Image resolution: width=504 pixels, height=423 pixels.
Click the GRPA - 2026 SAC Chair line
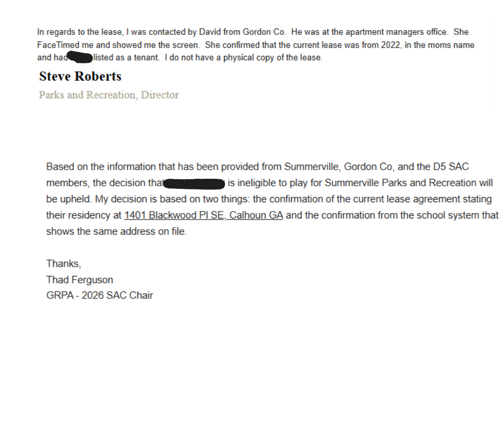(x=99, y=295)
